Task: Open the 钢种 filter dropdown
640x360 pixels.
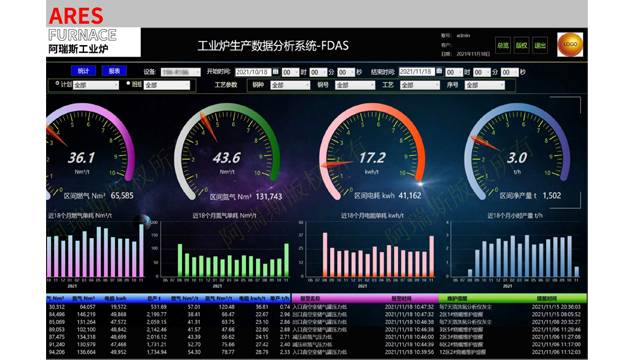Action: [290, 85]
